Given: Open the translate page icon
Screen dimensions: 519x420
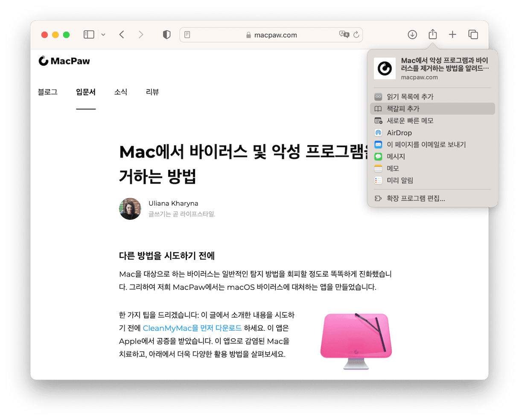Looking at the screenshot, I should [x=344, y=35].
